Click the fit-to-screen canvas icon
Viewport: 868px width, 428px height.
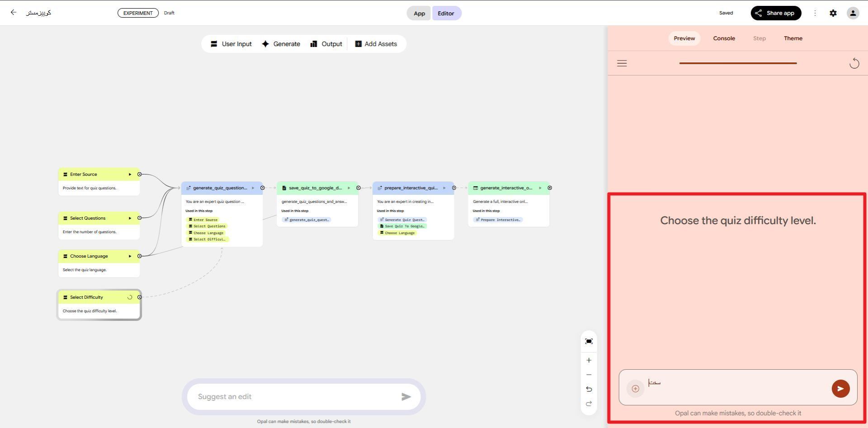(x=589, y=341)
